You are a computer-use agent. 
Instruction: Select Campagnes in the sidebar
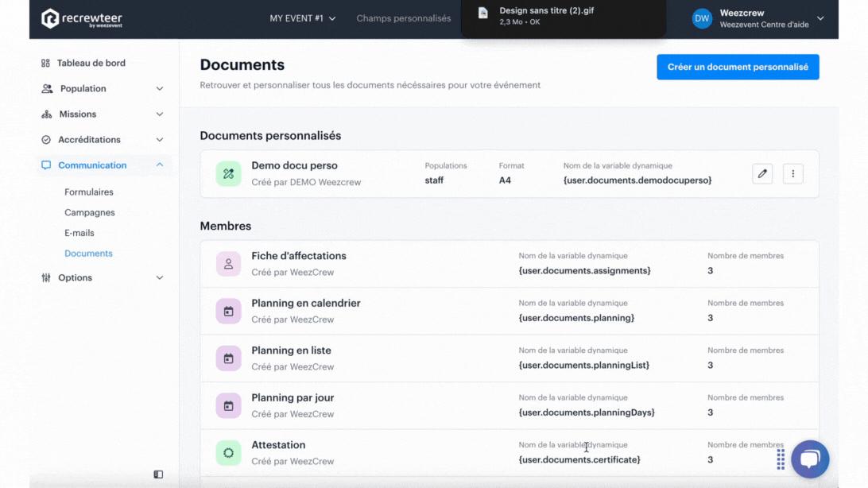click(90, 213)
